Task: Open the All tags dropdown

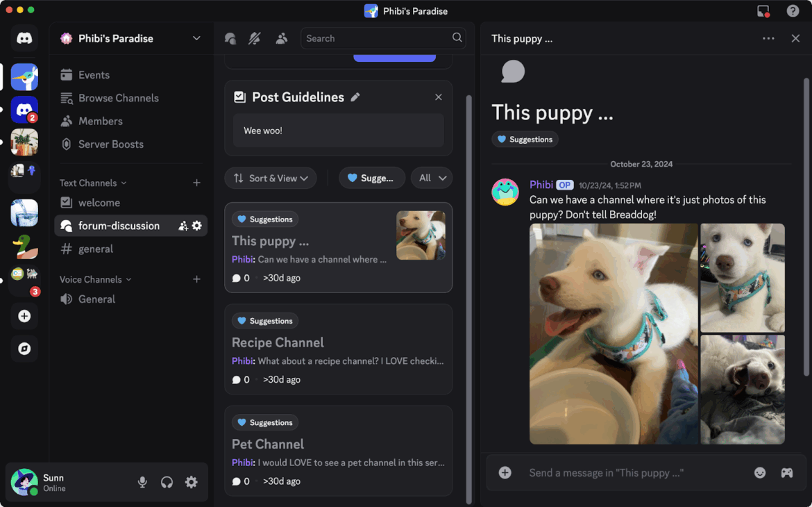Action: [432, 178]
